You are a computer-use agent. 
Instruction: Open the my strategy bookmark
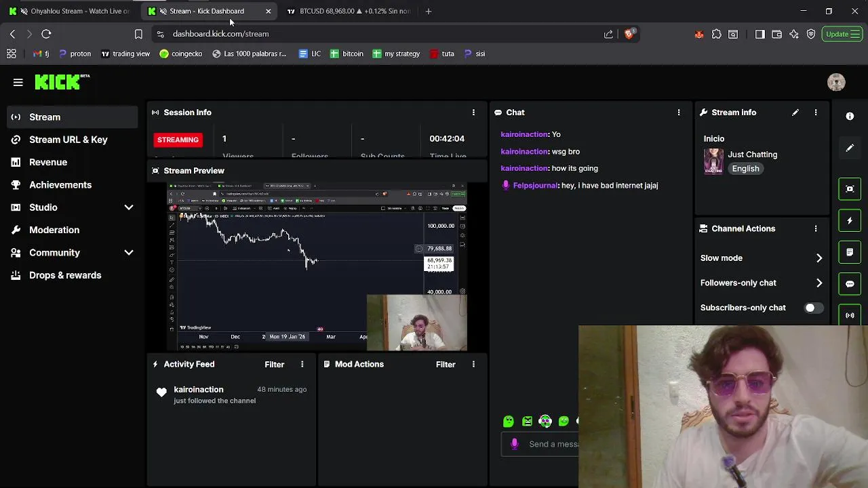pyautogui.click(x=396, y=54)
